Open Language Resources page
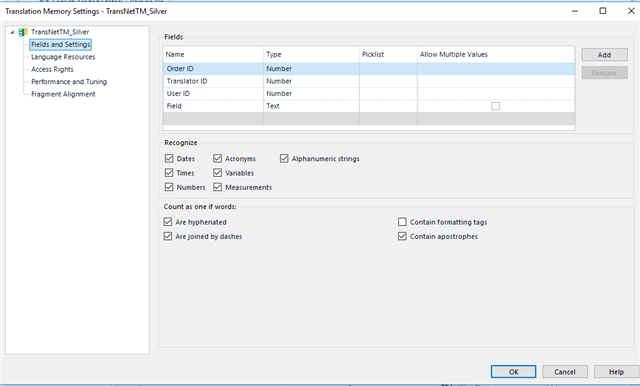 pyautogui.click(x=63, y=57)
